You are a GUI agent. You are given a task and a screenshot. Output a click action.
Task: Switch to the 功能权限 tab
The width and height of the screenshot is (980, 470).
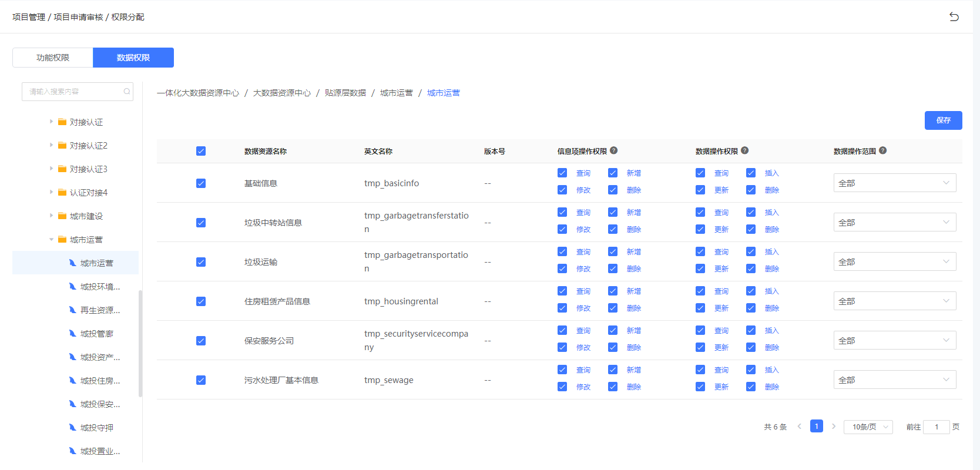coord(53,58)
